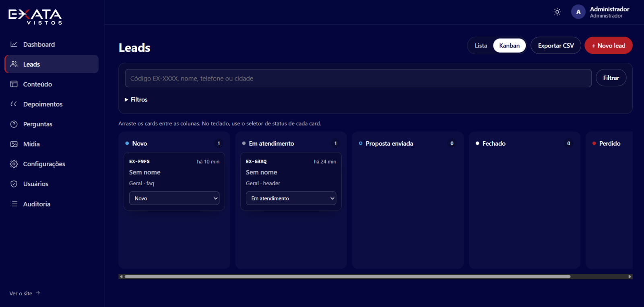Open status dropdown on card EX-G3AQ
The width and height of the screenshot is (644, 307).
tap(291, 198)
